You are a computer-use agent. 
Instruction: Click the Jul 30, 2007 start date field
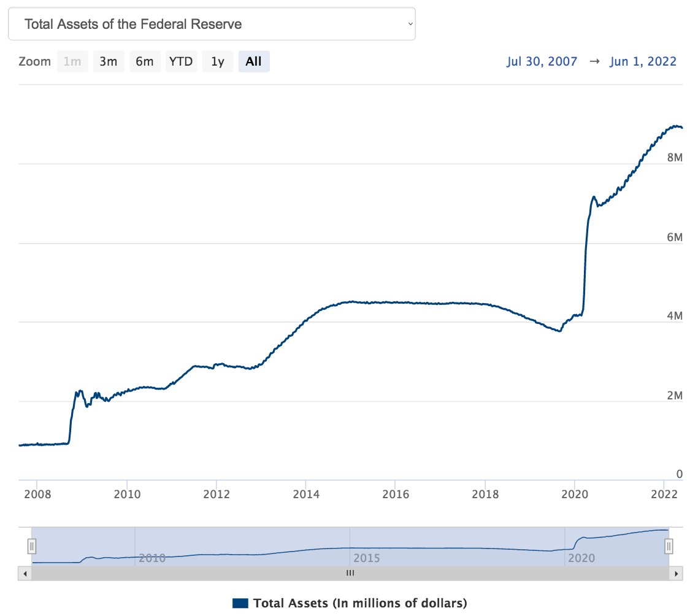tap(542, 61)
